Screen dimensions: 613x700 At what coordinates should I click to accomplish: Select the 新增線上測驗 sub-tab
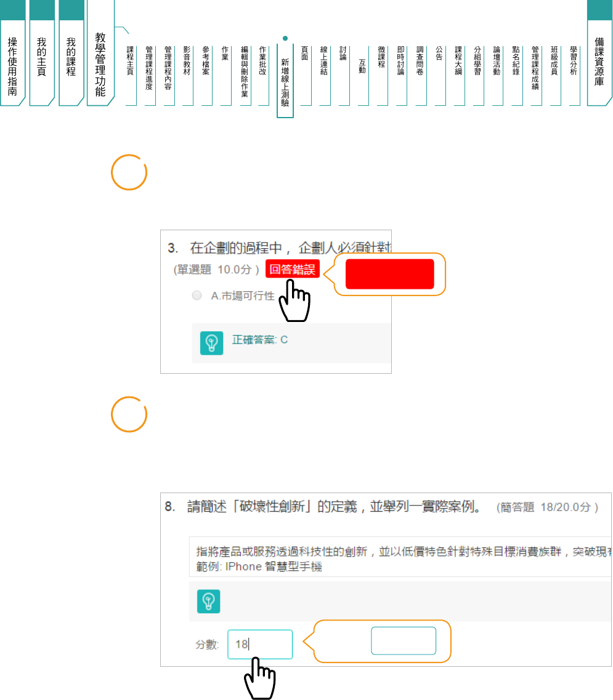285,81
